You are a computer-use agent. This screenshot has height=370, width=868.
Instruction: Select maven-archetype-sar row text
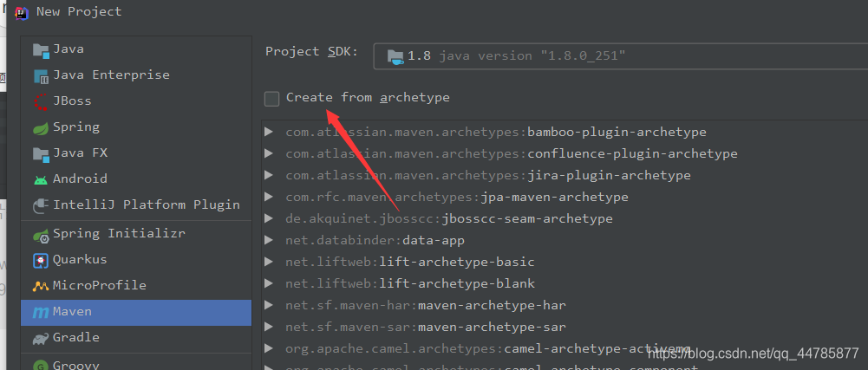pos(426,327)
